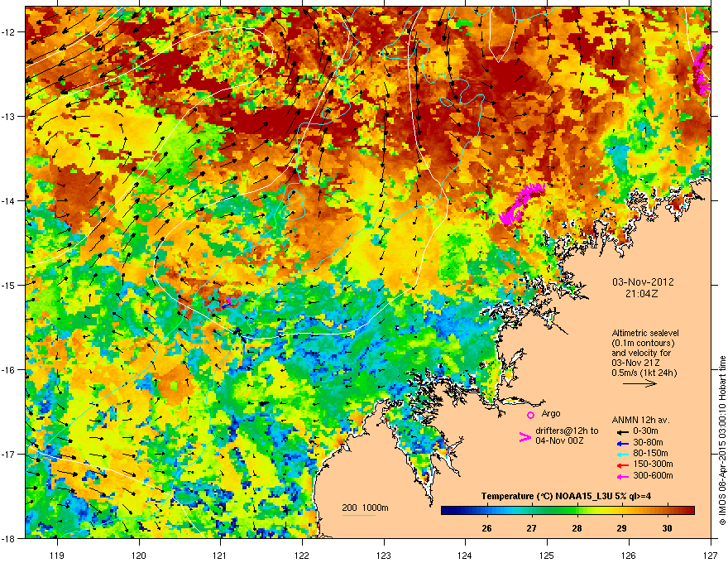This screenshot has height=563, width=728.
Task: Click the '80-150m' depth label
Action: pos(650,454)
